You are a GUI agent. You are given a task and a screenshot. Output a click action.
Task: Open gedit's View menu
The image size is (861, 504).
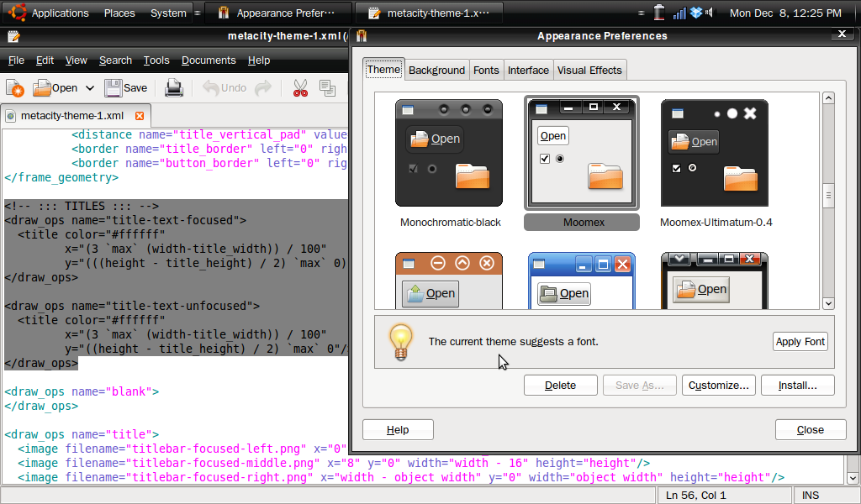pyautogui.click(x=77, y=60)
